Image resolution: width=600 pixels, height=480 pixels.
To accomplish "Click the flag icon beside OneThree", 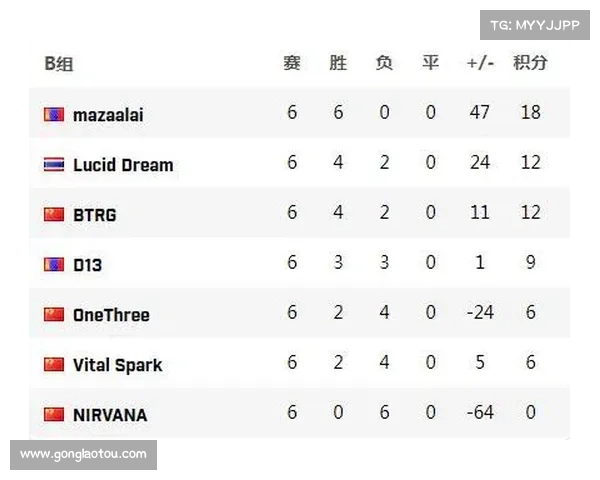I will click(54, 315).
